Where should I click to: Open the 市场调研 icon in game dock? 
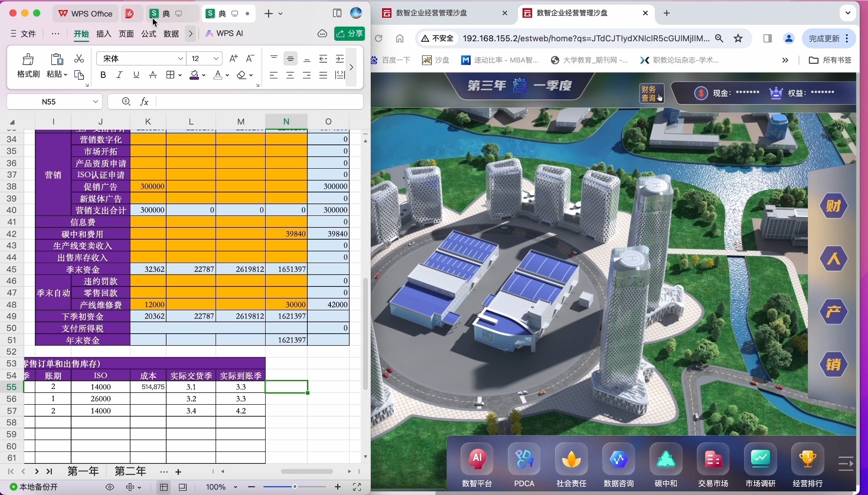761,459
